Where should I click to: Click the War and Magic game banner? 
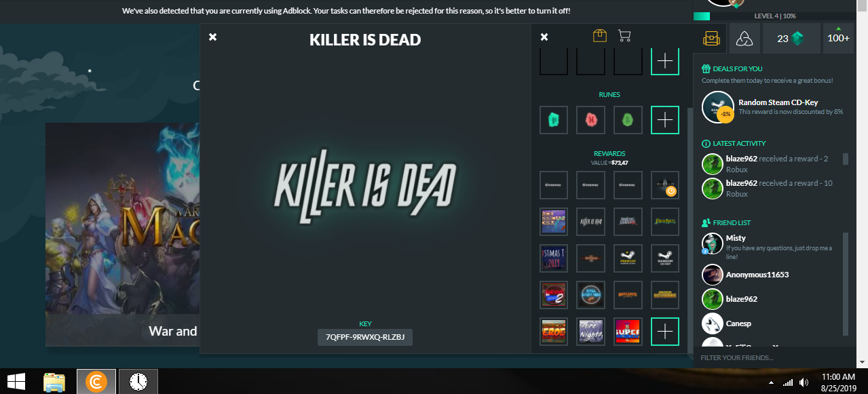(122, 234)
